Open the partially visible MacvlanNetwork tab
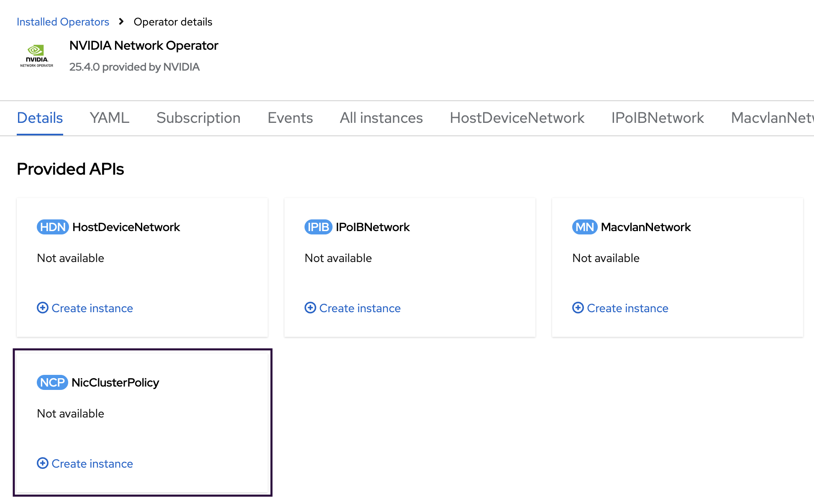The width and height of the screenshot is (814, 504). click(x=772, y=118)
